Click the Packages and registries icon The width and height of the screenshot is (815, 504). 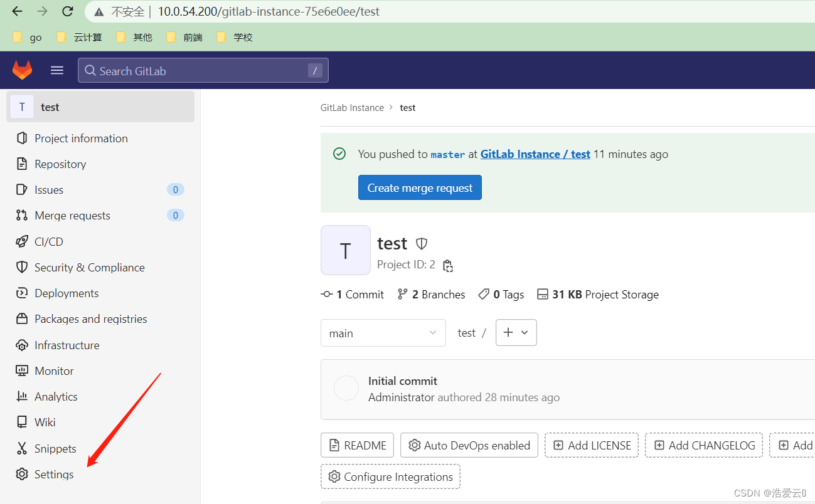tap(22, 318)
